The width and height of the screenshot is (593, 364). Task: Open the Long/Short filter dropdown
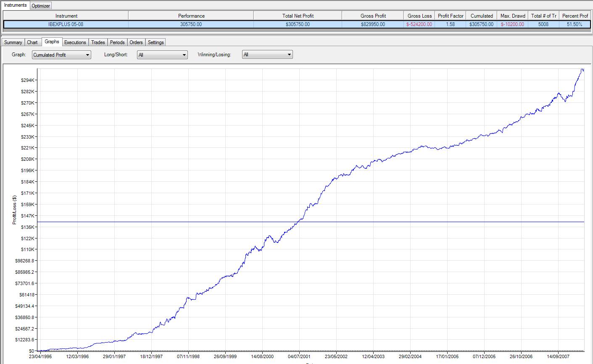click(162, 55)
